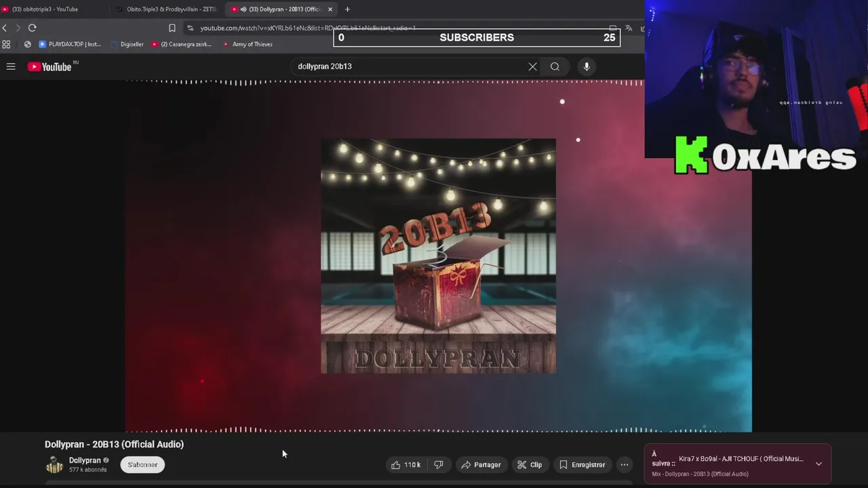Screen dimensions: 868x488
Task: Expand the À suivre mix playlist panel
Action: (x=818, y=464)
